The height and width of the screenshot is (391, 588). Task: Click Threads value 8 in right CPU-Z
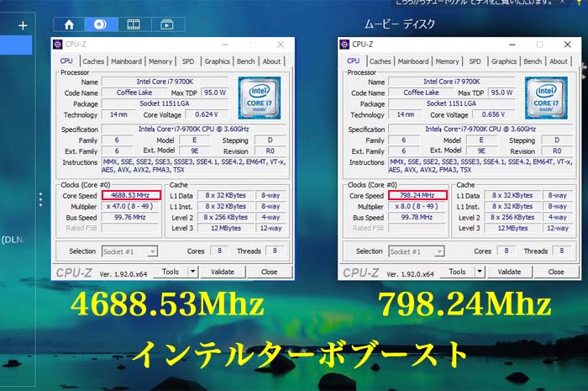click(x=561, y=251)
